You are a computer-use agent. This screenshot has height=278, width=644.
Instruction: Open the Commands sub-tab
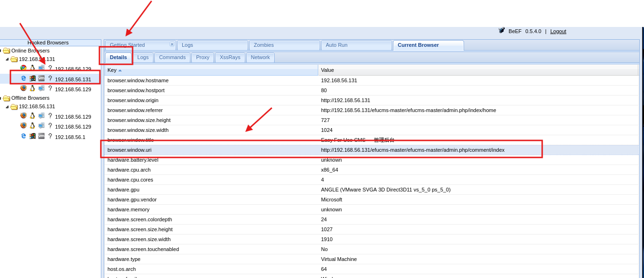172,57
